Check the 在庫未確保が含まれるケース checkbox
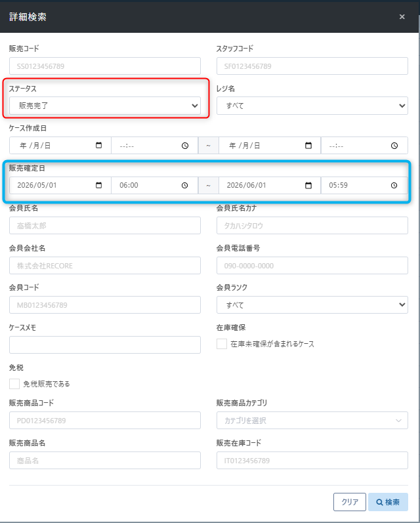The width and height of the screenshot is (420, 523). tap(222, 344)
